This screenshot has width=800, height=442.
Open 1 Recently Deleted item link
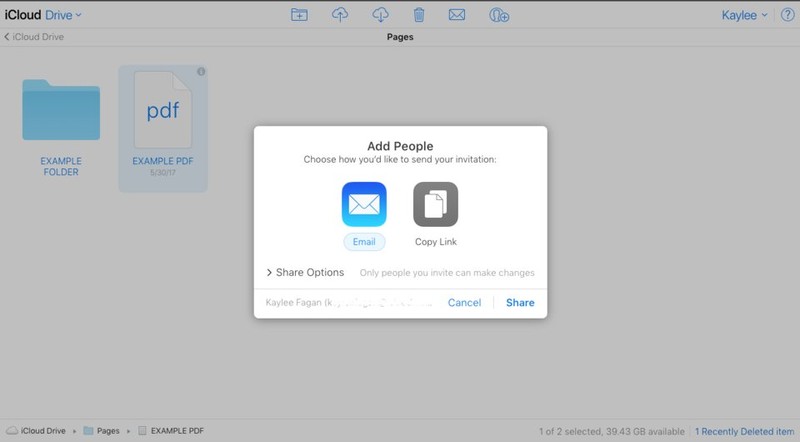[746, 431]
